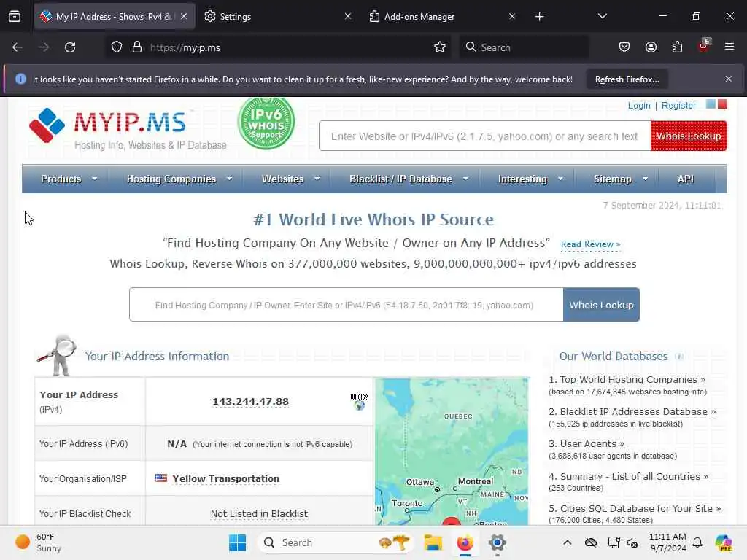Click the IP address 143.244.47.88
This screenshot has height=560, width=747.
[x=251, y=402]
